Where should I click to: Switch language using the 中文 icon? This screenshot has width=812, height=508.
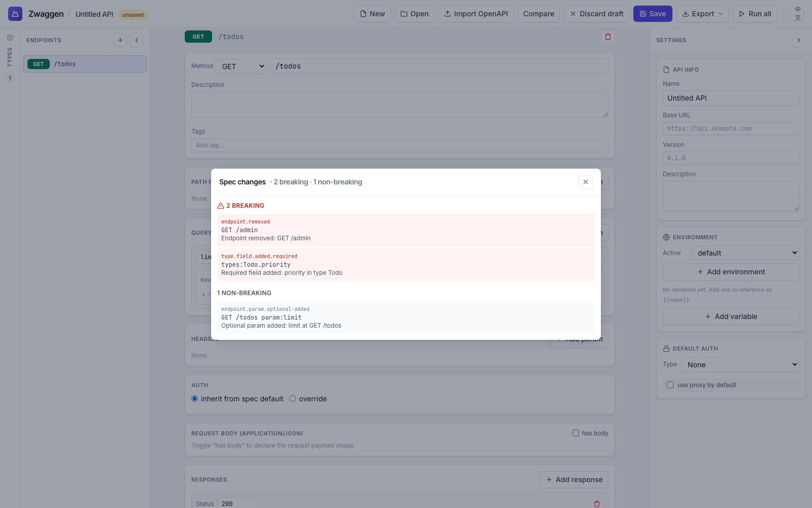(797, 14)
